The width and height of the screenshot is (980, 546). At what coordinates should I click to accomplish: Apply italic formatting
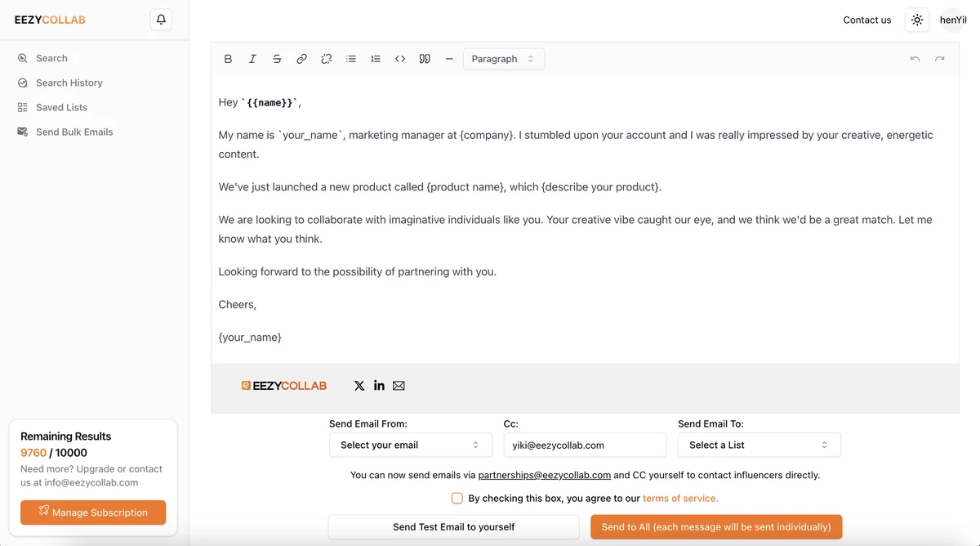(252, 59)
